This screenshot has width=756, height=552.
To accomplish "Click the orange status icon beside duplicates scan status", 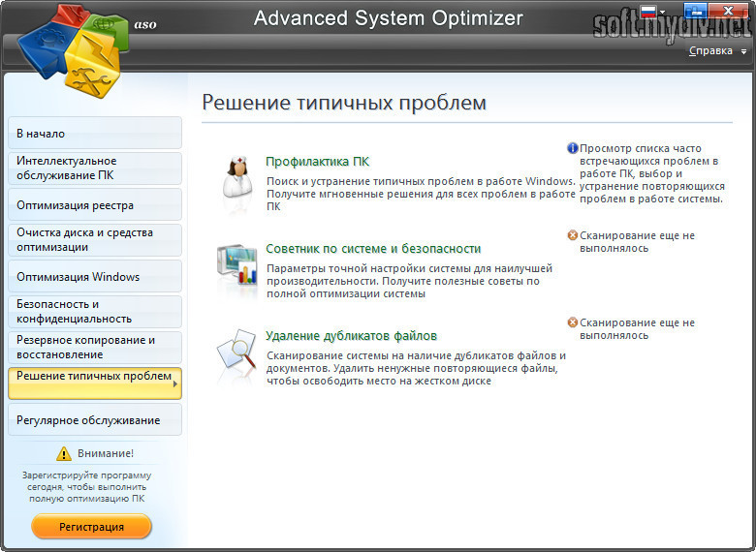I will (x=572, y=322).
